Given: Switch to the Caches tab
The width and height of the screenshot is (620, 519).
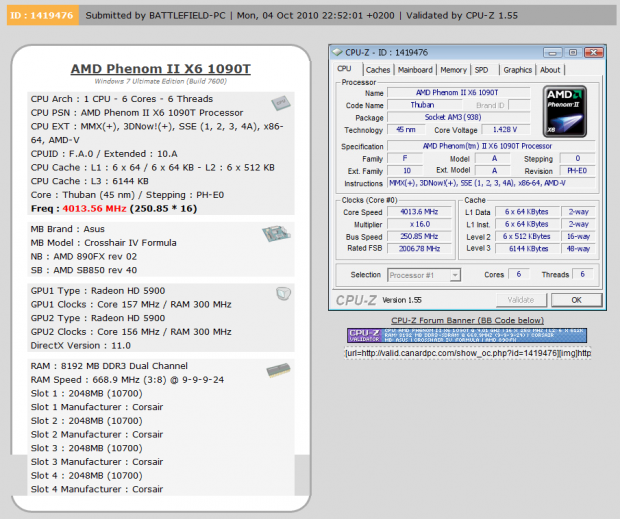Looking at the screenshot, I should pyautogui.click(x=378, y=70).
